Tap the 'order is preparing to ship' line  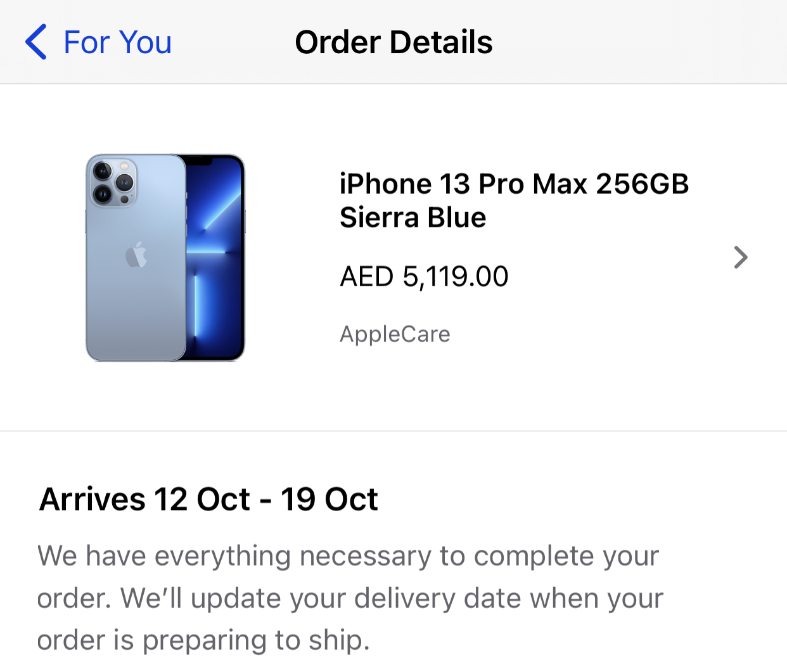pyautogui.click(x=203, y=641)
